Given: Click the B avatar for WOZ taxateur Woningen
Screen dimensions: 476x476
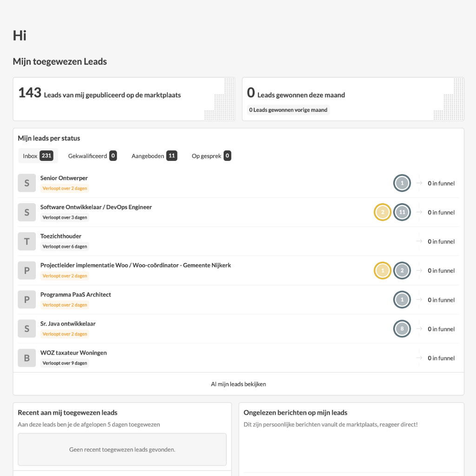Looking at the screenshot, I should (x=26, y=358).
